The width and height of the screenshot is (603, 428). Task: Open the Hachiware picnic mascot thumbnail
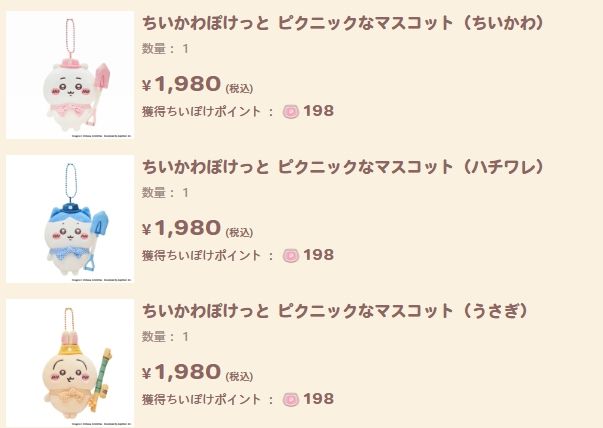pos(70,219)
